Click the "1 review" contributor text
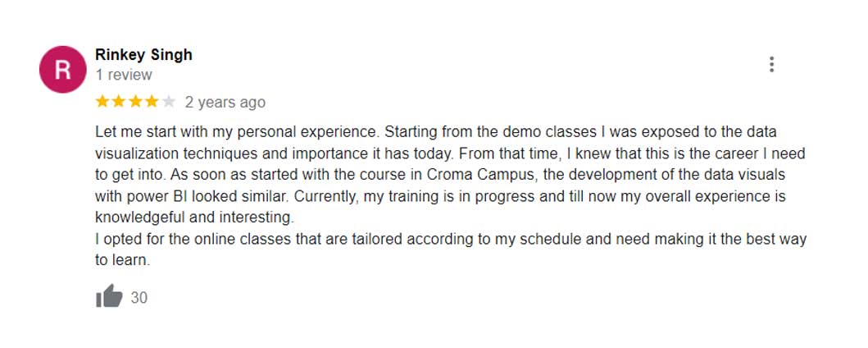868x348 pixels. pos(124,75)
